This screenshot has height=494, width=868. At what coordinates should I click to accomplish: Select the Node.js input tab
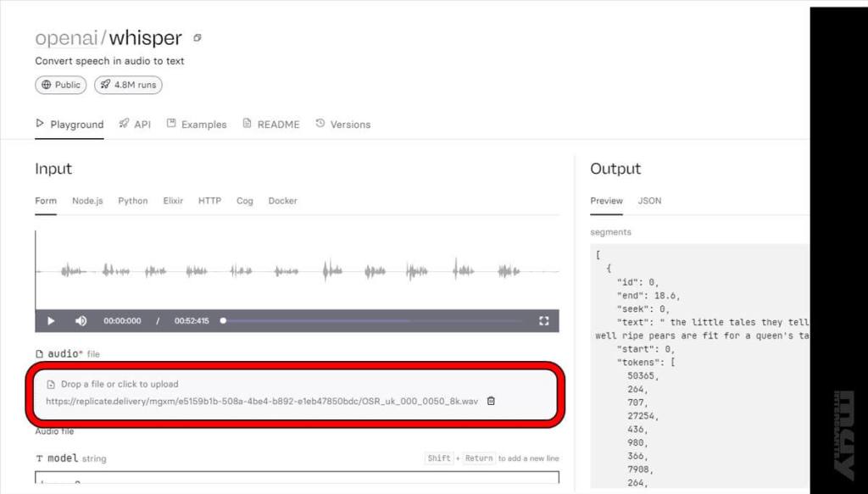87,201
